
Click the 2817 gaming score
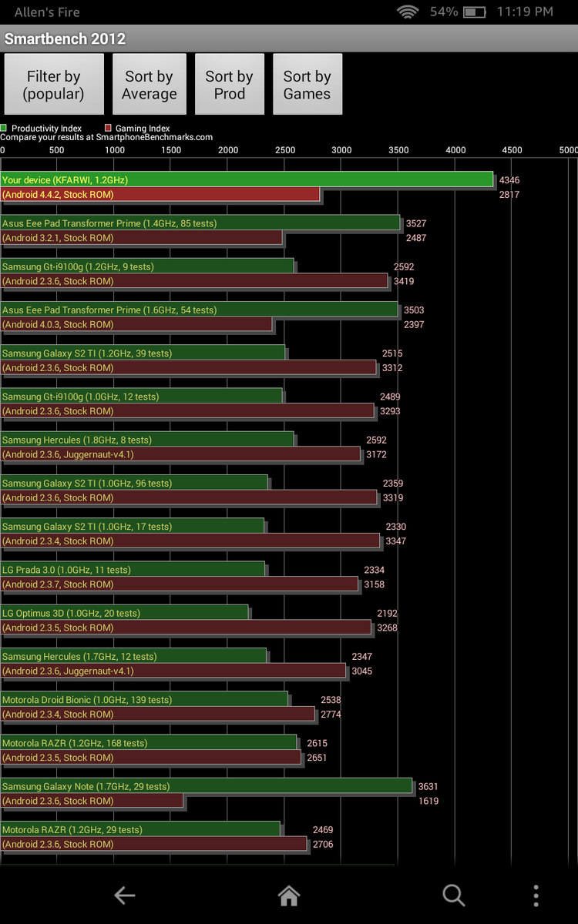pyautogui.click(x=509, y=195)
